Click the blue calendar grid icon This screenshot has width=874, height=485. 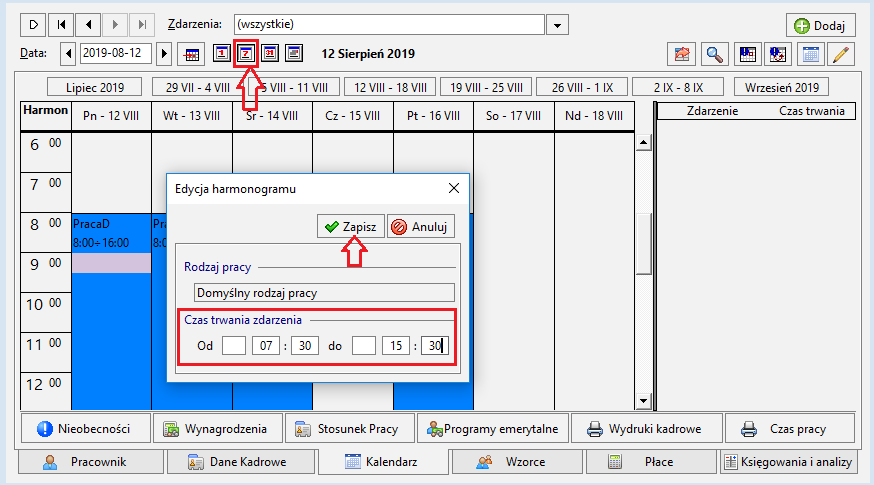tap(810, 54)
